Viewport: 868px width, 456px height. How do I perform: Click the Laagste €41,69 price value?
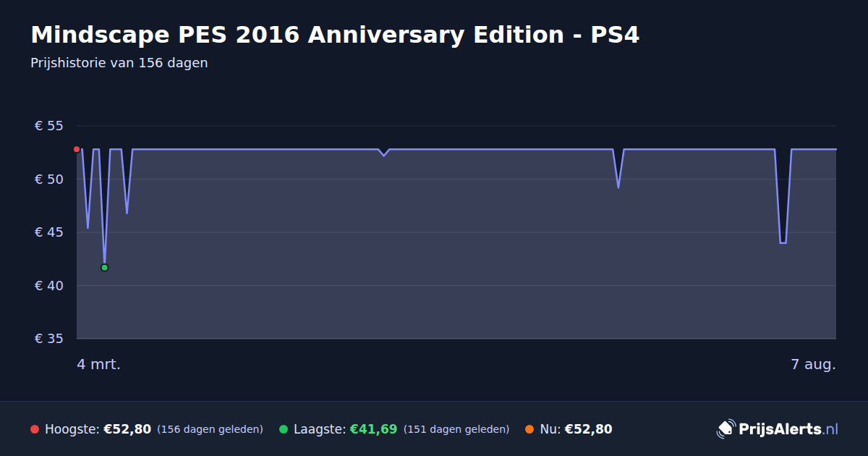coord(373,429)
